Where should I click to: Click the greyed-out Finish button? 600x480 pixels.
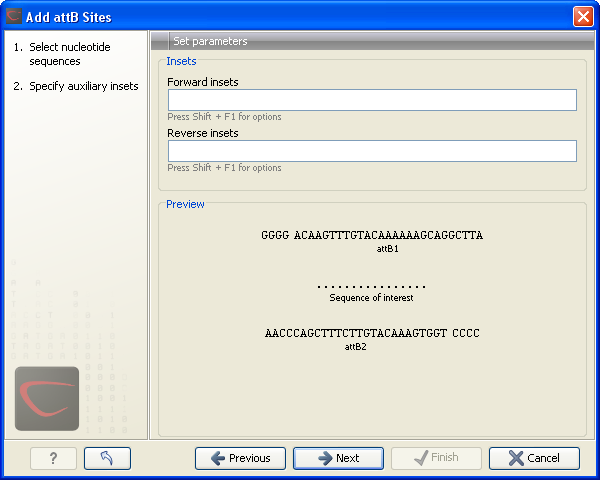click(436, 458)
